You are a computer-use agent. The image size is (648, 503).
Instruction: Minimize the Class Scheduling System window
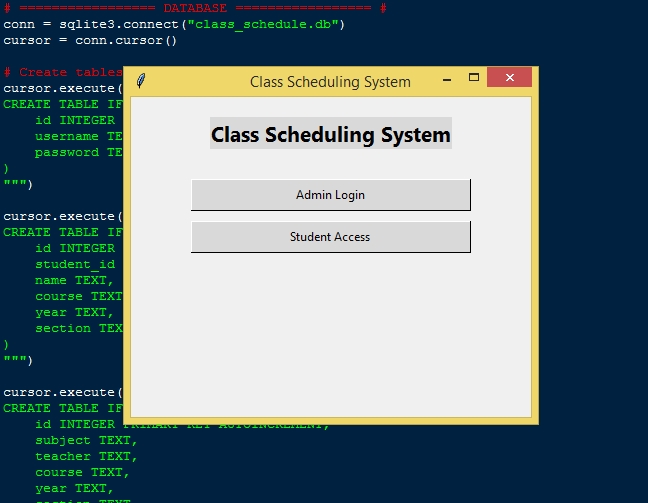pyautogui.click(x=447, y=80)
